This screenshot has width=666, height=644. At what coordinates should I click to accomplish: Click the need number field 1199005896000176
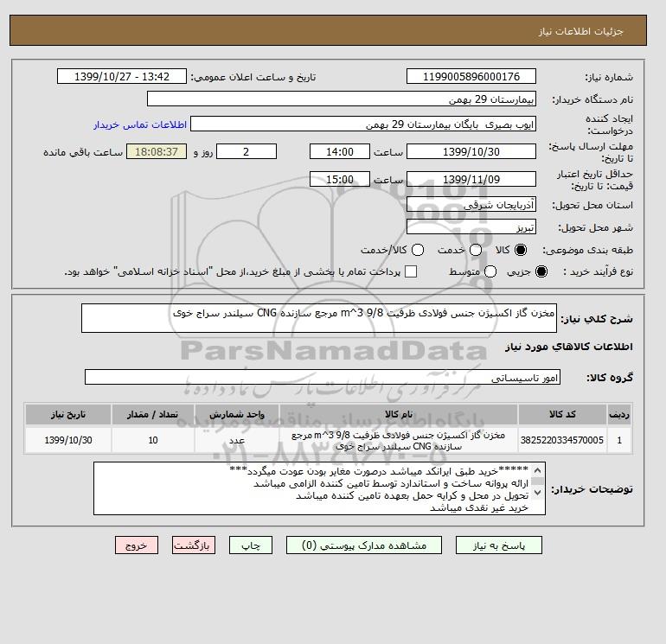(471, 76)
